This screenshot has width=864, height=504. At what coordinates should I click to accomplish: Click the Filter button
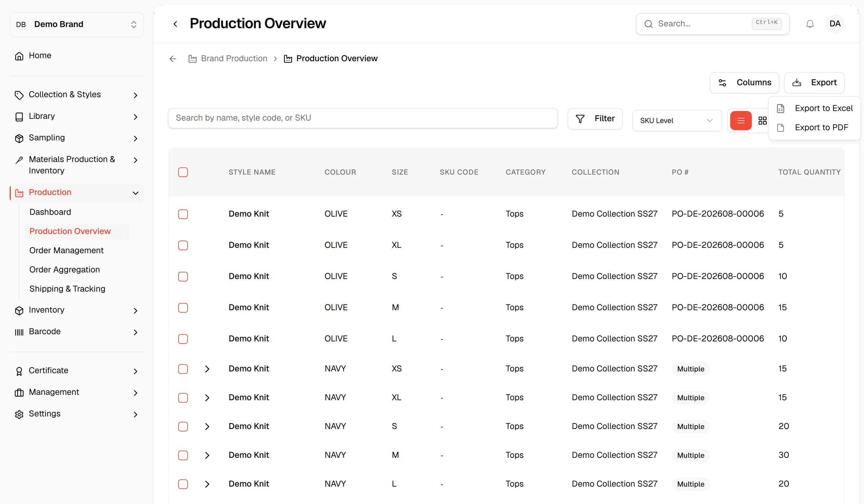(x=595, y=118)
